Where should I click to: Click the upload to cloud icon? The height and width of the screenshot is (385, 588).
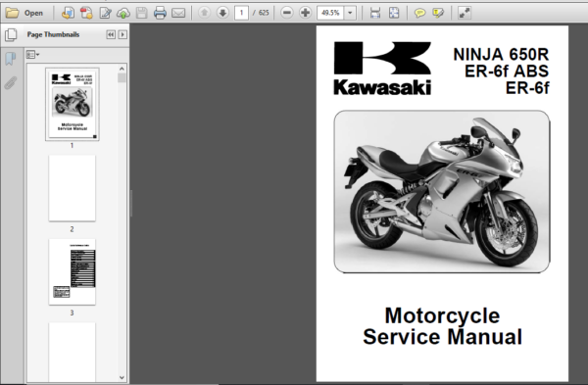pos(123,13)
